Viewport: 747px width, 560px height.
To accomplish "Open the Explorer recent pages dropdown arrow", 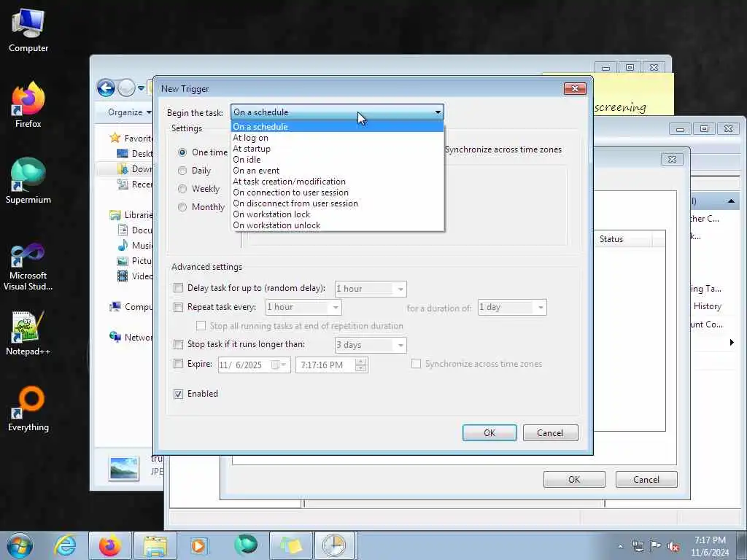I will [x=141, y=88].
